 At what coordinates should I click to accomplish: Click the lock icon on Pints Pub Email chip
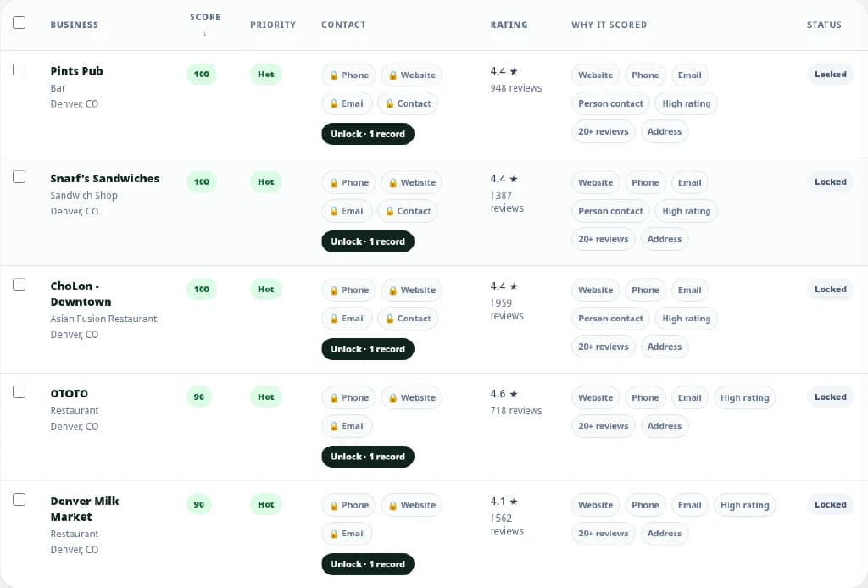(x=334, y=103)
